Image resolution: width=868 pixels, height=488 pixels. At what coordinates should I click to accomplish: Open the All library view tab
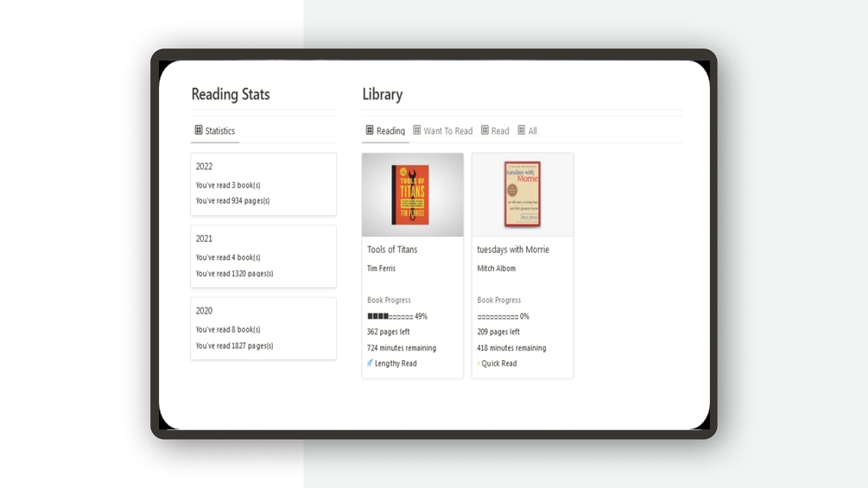[x=532, y=131]
